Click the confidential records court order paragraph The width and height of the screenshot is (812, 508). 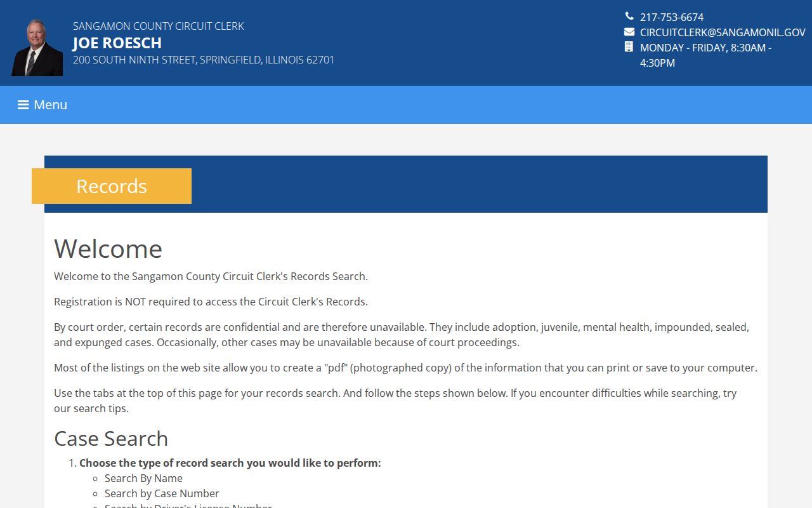pyautogui.click(x=402, y=335)
